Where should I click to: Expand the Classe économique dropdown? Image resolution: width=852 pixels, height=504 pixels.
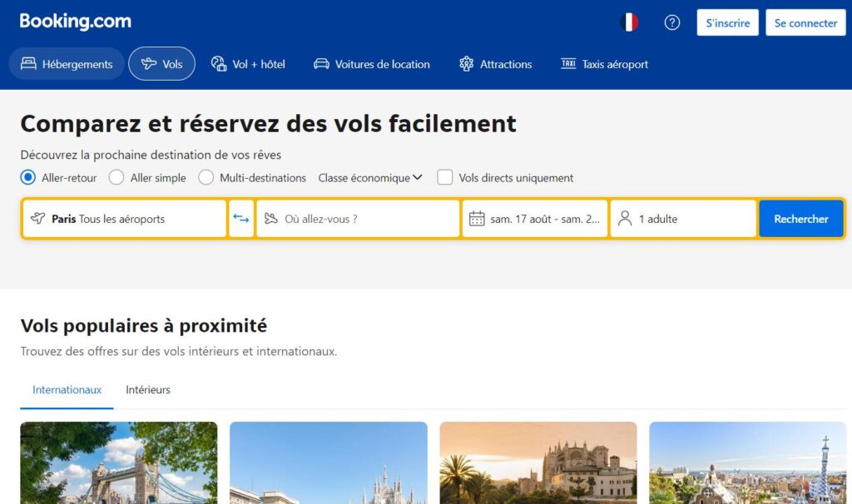370,177
